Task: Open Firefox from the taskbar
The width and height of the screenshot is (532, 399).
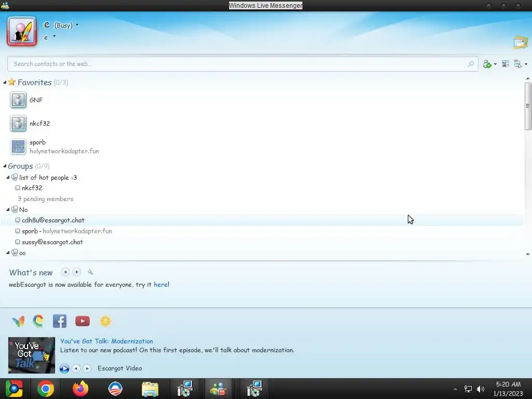Action: coord(81,389)
